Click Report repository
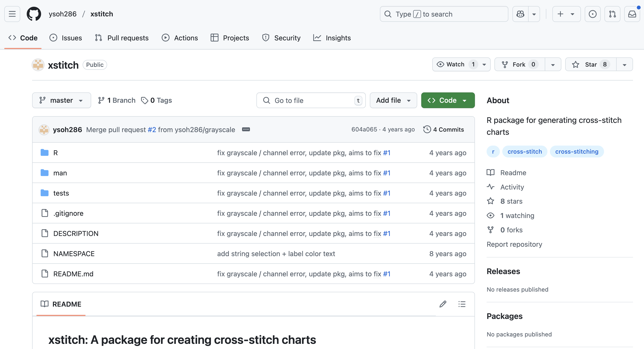Viewport: 644px width, 349px height. pos(514,244)
